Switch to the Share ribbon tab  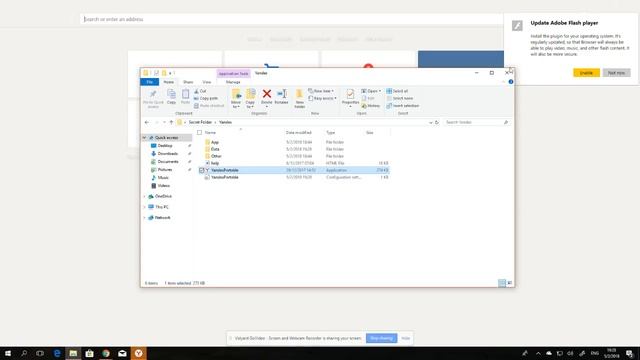point(188,82)
